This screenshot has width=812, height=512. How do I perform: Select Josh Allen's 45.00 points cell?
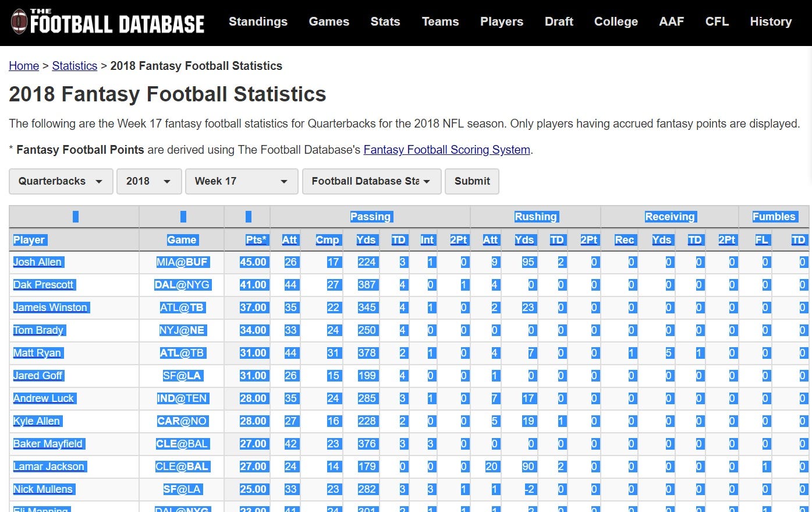pos(253,262)
